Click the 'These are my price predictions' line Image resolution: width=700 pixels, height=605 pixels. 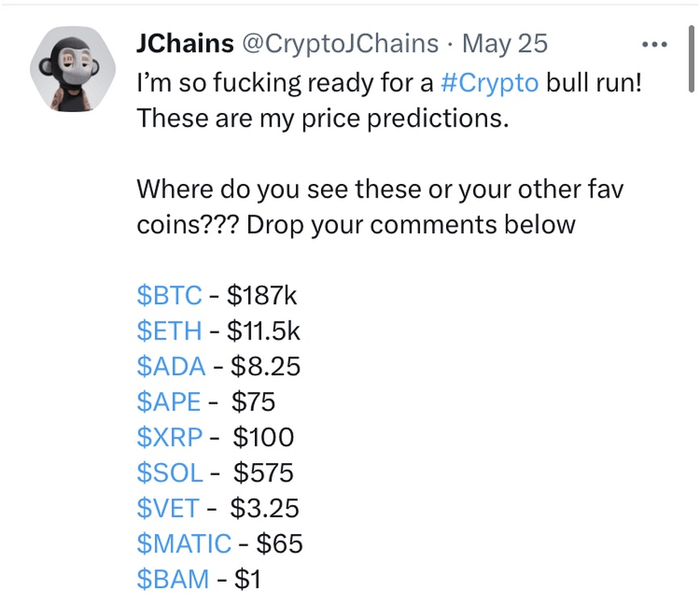click(323, 118)
